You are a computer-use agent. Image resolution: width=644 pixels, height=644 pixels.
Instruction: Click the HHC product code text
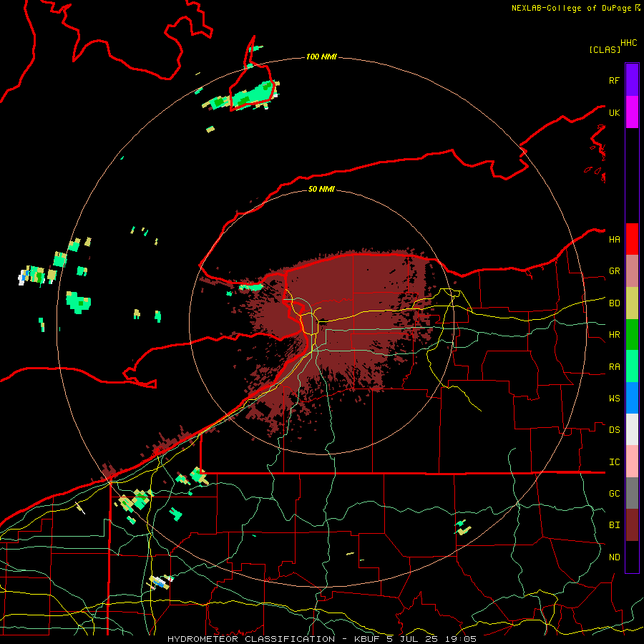point(628,43)
